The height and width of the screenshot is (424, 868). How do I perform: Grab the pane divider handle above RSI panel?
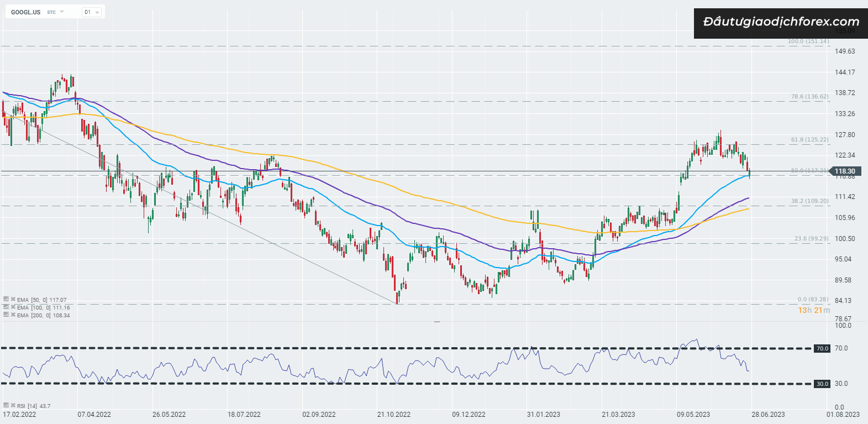click(437, 321)
